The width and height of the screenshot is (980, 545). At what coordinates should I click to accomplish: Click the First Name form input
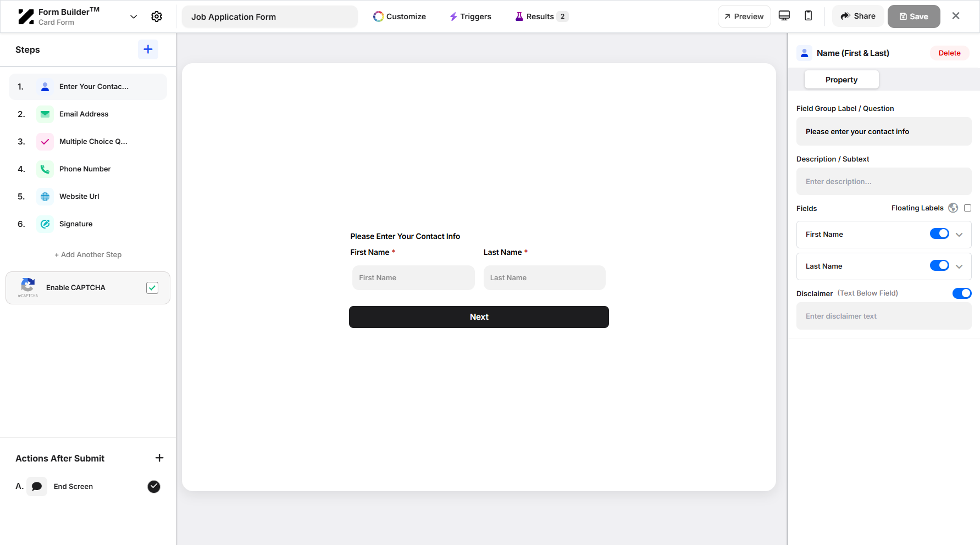tap(413, 278)
